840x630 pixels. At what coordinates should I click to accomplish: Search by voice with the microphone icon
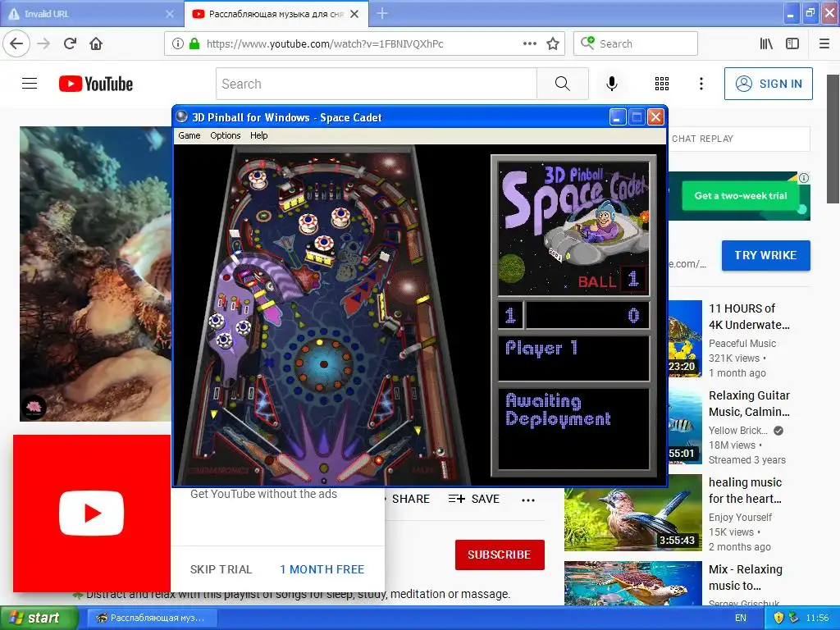pyautogui.click(x=611, y=84)
